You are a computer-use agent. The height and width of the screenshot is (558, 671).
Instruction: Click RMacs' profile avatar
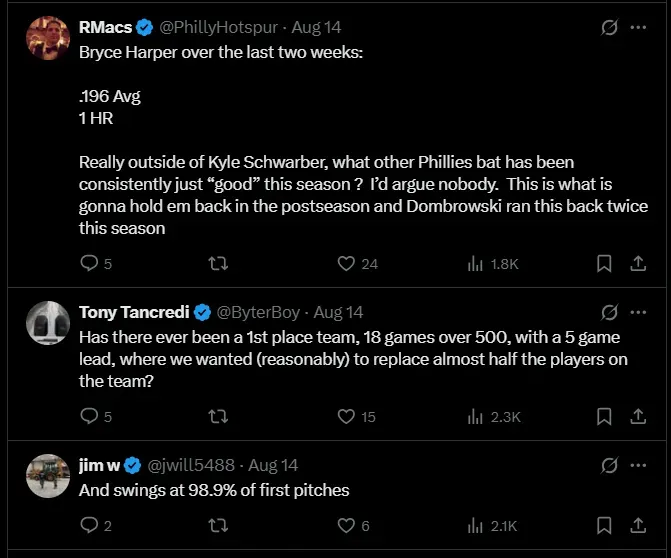pos(46,38)
